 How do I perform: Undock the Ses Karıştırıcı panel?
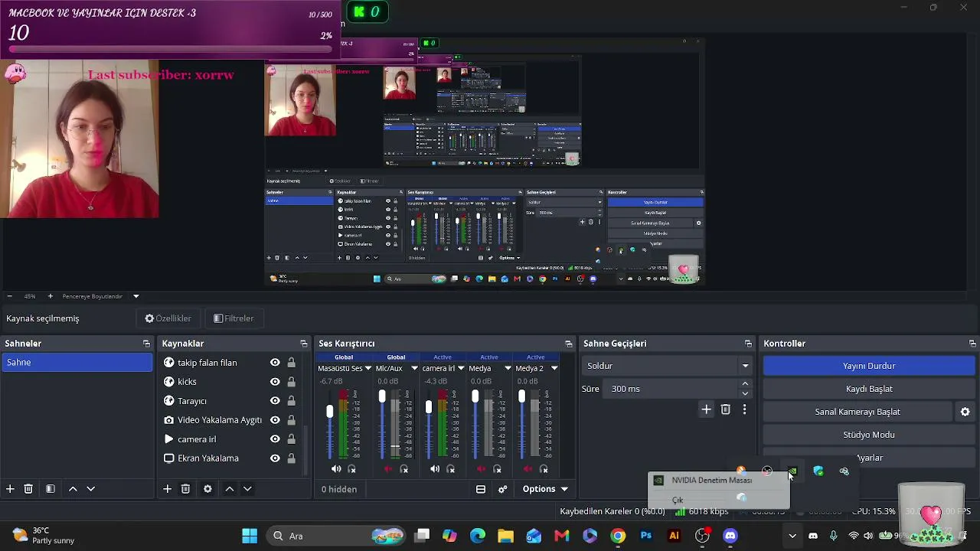pyautogui.click(x=568, y=344)
